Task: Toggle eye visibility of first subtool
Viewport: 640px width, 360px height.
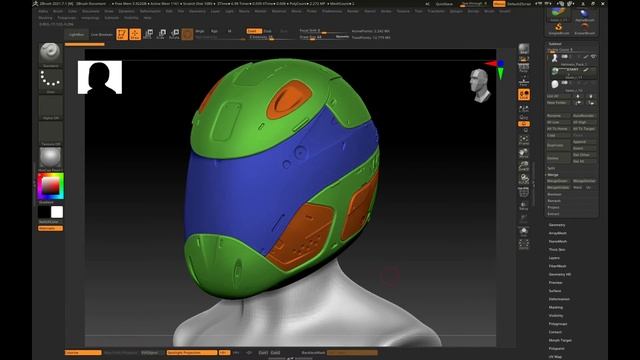Action: (x=593, y=57)
